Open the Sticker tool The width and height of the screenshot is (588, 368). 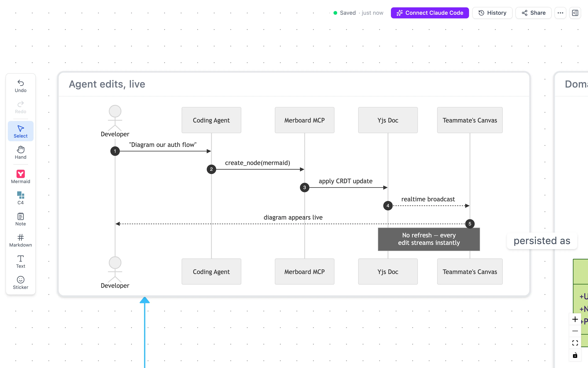21,283
